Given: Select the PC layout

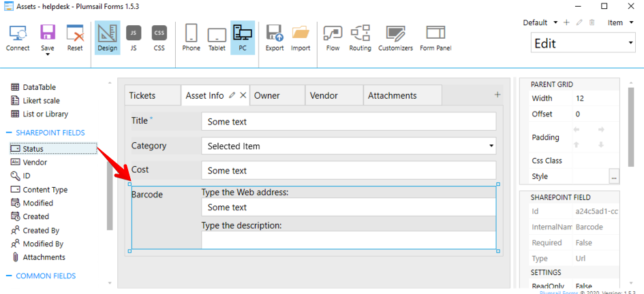Looking at the screenshot, I should (243, 37).
